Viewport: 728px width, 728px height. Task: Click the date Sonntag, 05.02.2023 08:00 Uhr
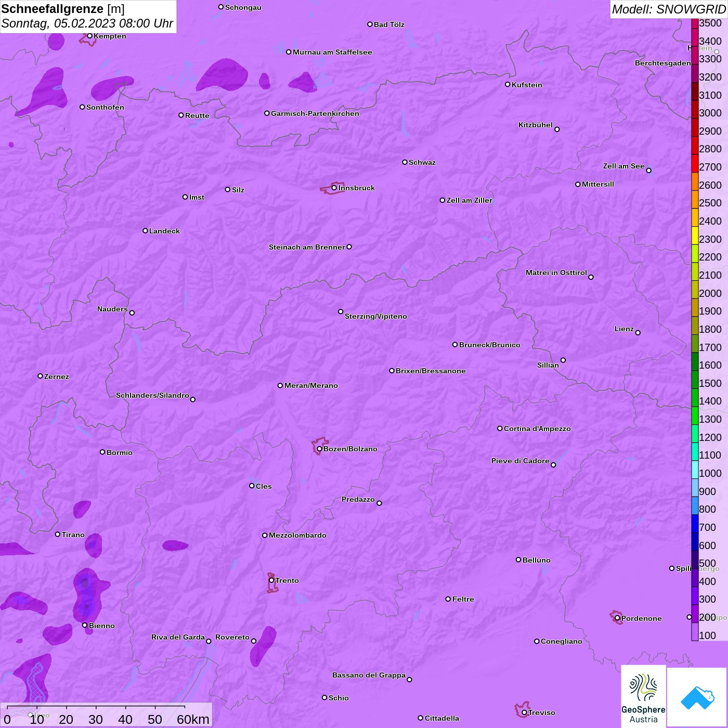click(87, 23)
